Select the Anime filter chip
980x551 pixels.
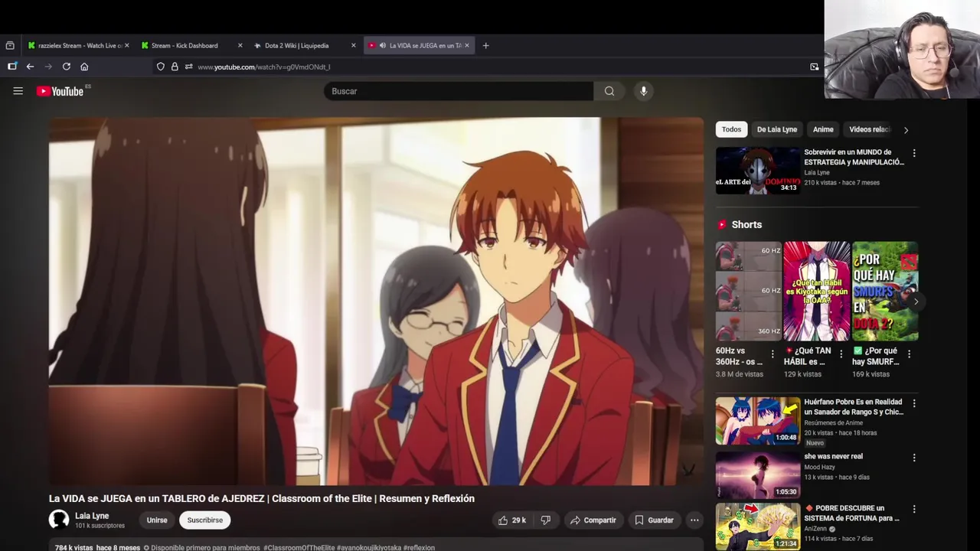click(823, 129)
